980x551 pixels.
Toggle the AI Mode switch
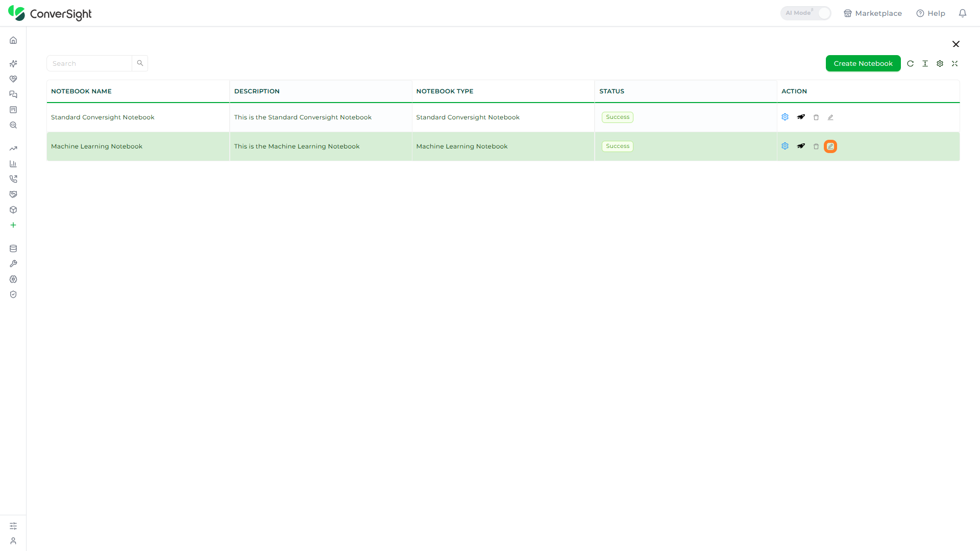click(805, 13)
